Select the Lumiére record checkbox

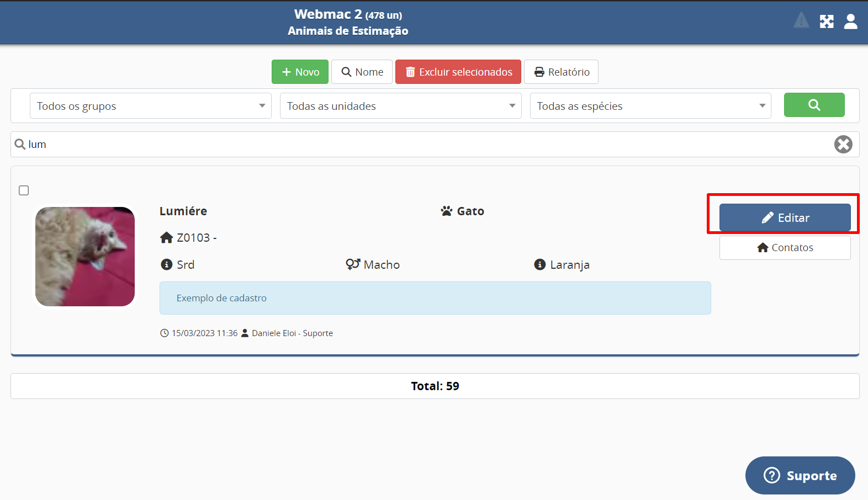[24, 190]
